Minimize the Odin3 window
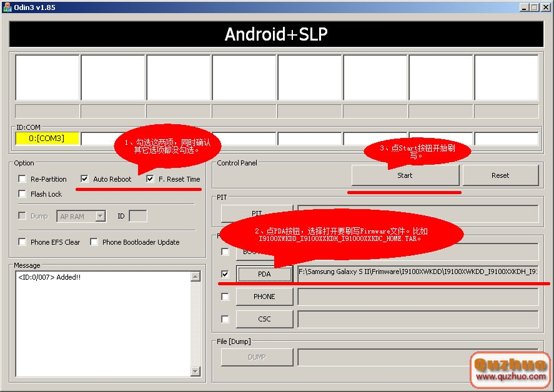Viewport: 554px width, 392px height. pyautogui.click(x=524, y=7)
